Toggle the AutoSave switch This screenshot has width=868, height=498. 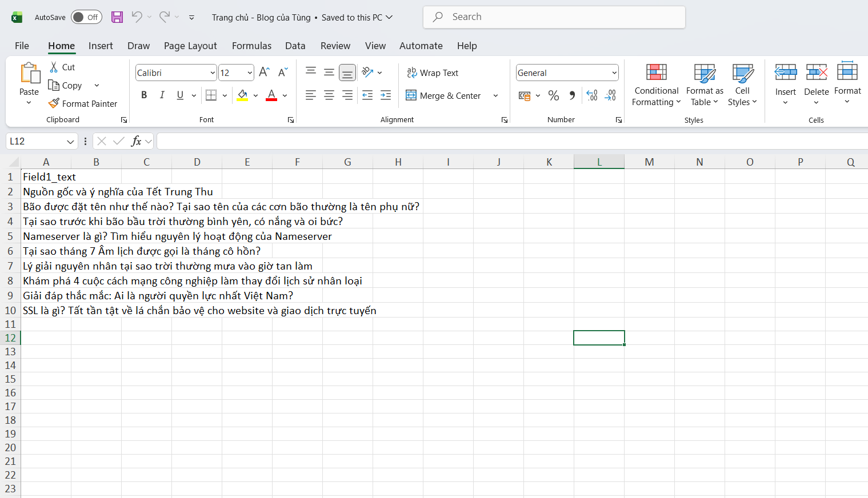click(86, 17)
